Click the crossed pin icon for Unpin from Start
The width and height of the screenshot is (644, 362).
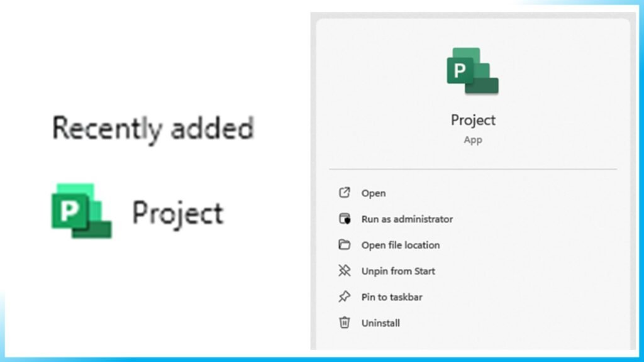tap(344, 271)
